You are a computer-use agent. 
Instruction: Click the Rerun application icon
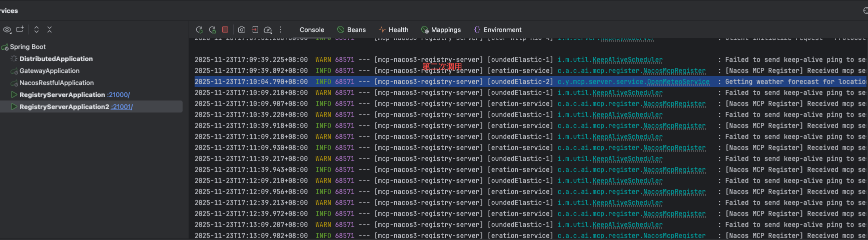point(199,30)
